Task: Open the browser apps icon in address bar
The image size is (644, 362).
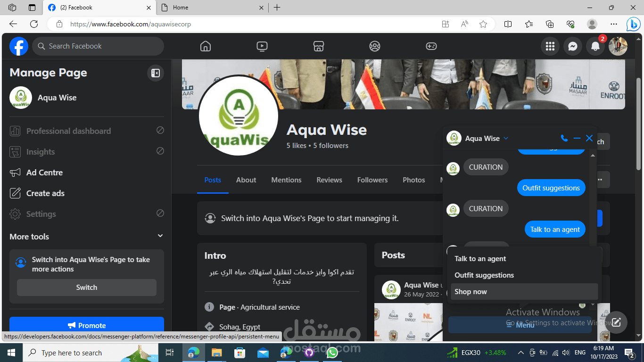Action: click(446, 24)
